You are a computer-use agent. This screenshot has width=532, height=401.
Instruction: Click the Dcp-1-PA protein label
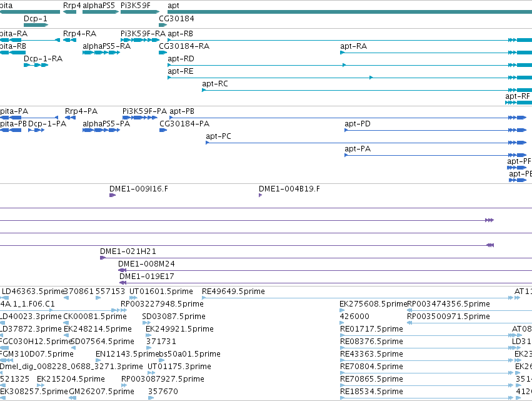47,124
